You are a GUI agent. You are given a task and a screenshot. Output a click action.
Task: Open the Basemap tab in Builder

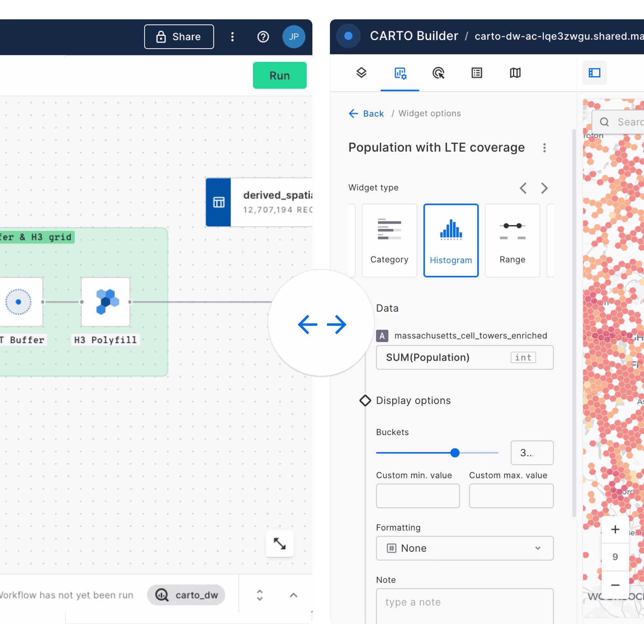coord(515,73)
